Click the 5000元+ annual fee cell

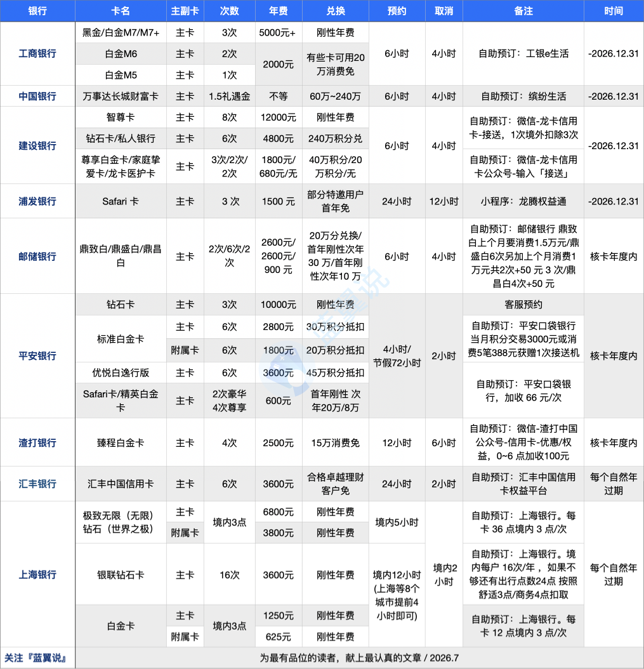[x=279, y=32]
